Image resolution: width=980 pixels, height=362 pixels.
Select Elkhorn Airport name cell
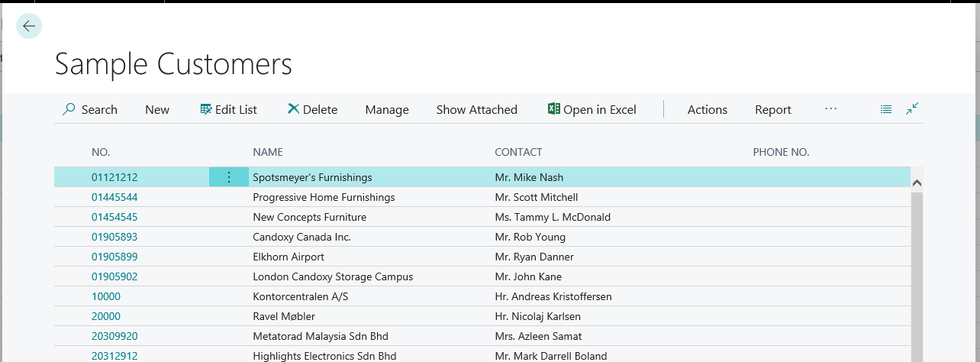coord(289,257)
